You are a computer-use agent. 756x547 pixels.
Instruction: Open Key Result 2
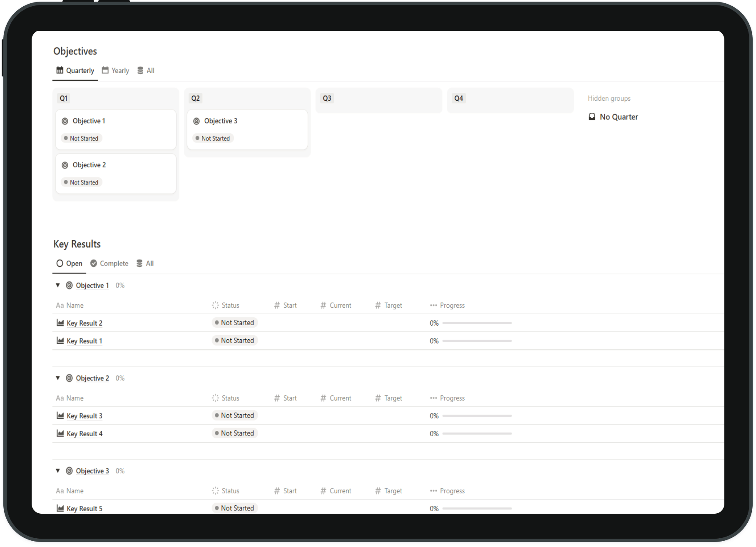coord(84,323)
